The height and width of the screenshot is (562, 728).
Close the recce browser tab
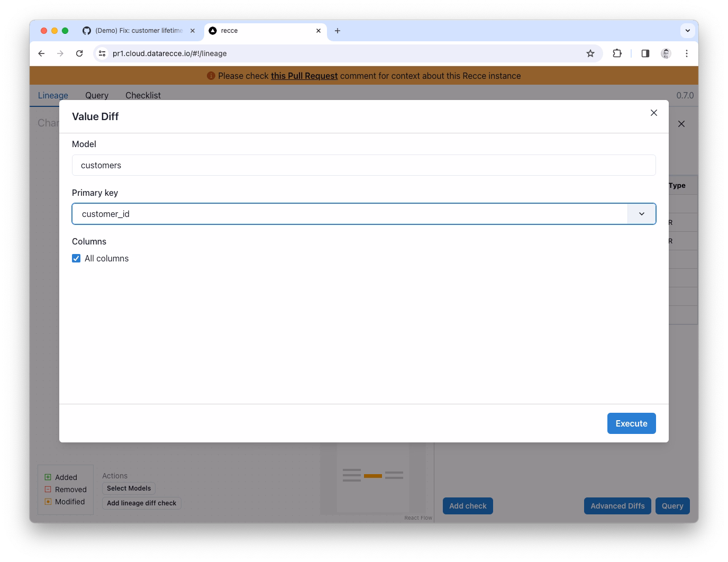point(319,31)
